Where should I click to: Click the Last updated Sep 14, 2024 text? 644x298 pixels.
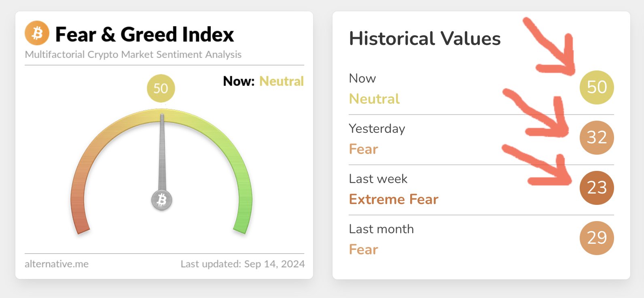click(x=243, y=264)
